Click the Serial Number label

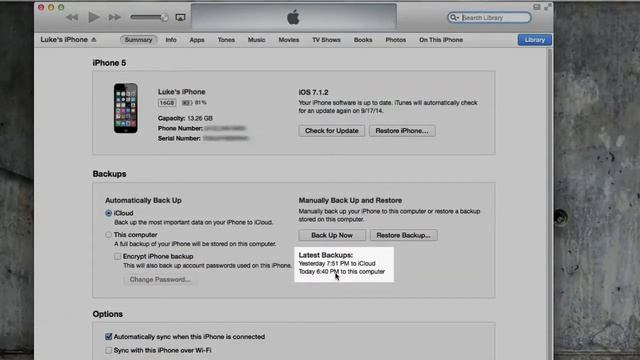coord(179,138)
